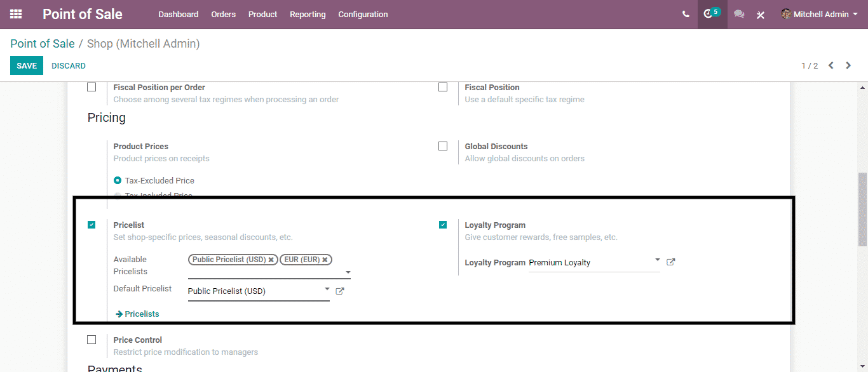Click the debug tools icon in header
This screenshot has height=372, width=868.
click(x=760, y=15)
